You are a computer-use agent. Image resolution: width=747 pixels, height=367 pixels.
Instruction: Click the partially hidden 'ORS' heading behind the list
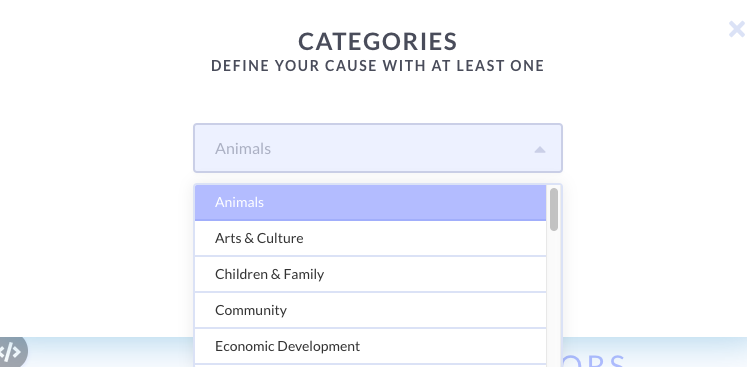click(x=595, y=361)
